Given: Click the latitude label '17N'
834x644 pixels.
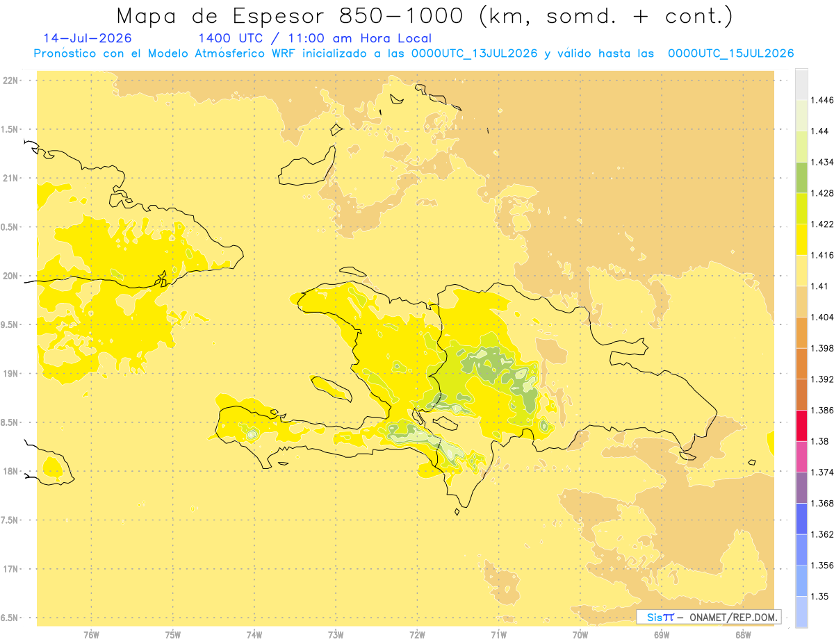Looking at the screenshot, I should [10, 570].
